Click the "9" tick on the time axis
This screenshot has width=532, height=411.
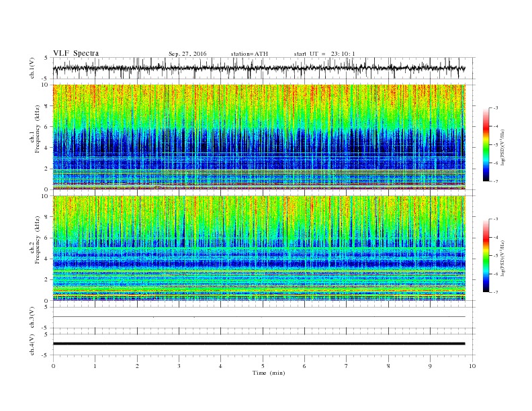(x=430, y=366)
